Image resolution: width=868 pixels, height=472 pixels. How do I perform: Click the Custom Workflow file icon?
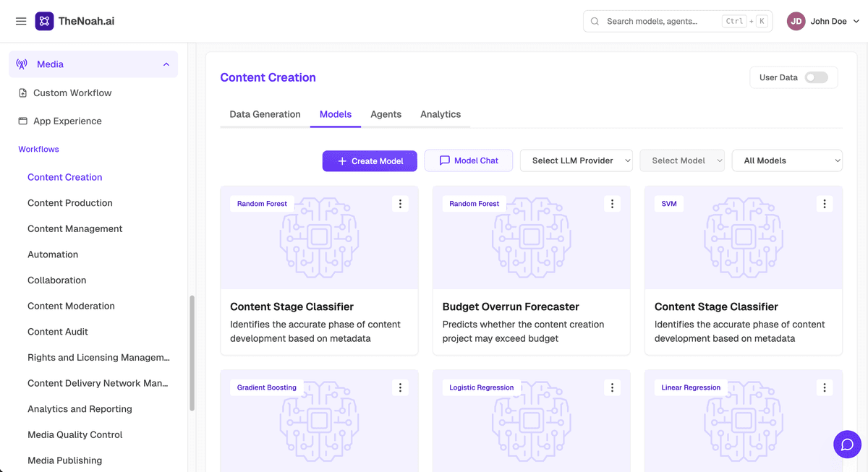point(22,93)
